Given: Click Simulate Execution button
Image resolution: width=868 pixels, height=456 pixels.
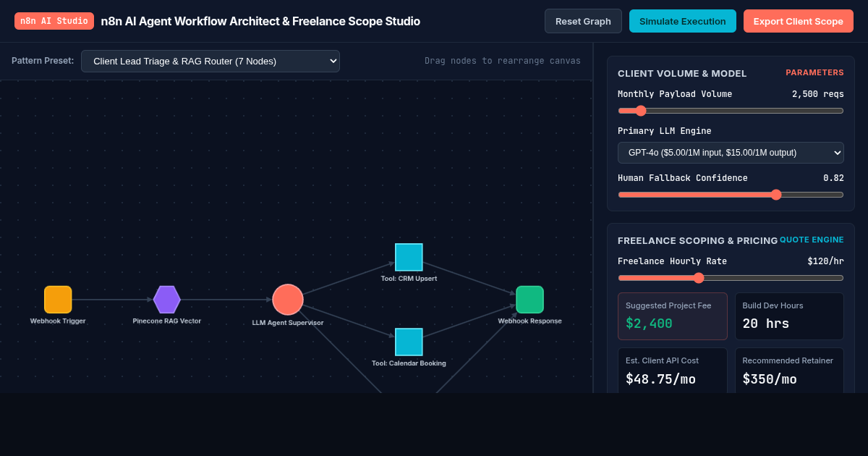Looking at the screenshot, I should 683,21.
